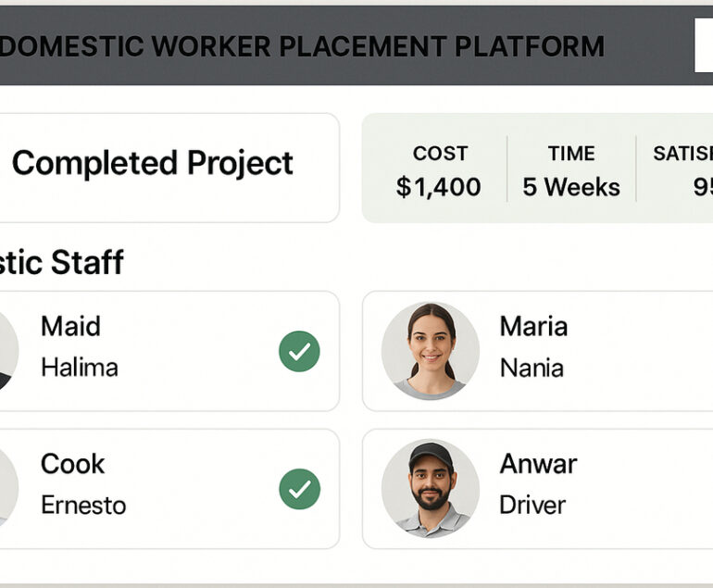Image resolution: width=713 pixels, height=588 pixels.
Task: Click the Driver role label
Action: (x=532, y=505)
